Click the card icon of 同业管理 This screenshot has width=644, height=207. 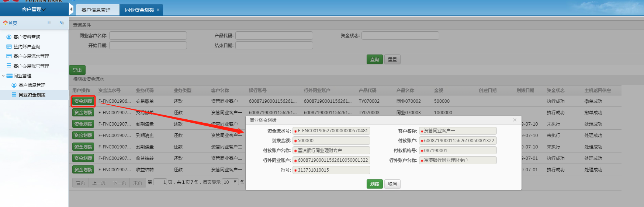click(x=10, y=76)
